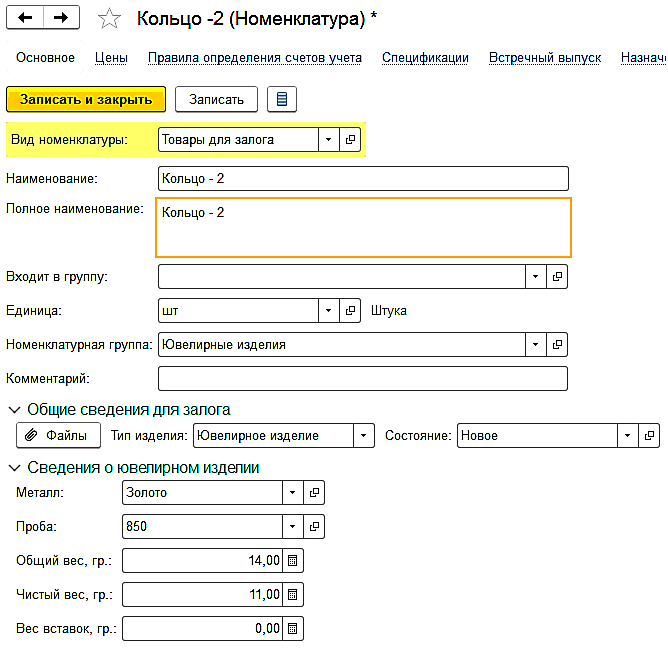Go forward with the right arrow button
Screen dimensions: 668x650
pyautogui.click(x=61, y=17)
